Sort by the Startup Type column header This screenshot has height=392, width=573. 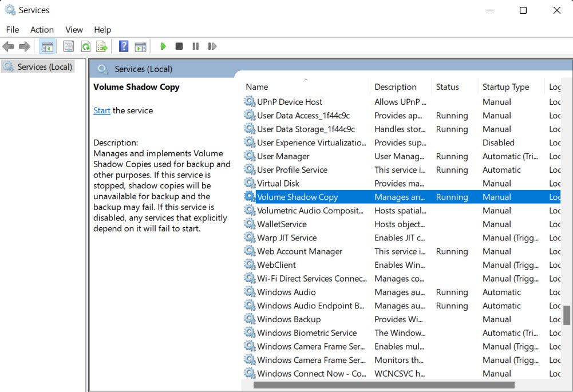[x=507, y=87]
